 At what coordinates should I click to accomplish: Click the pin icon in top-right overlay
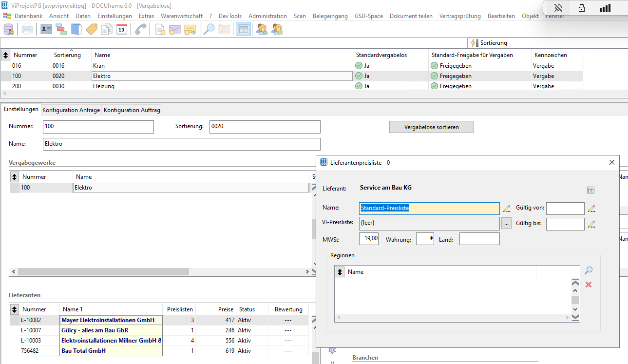(558, 8)
